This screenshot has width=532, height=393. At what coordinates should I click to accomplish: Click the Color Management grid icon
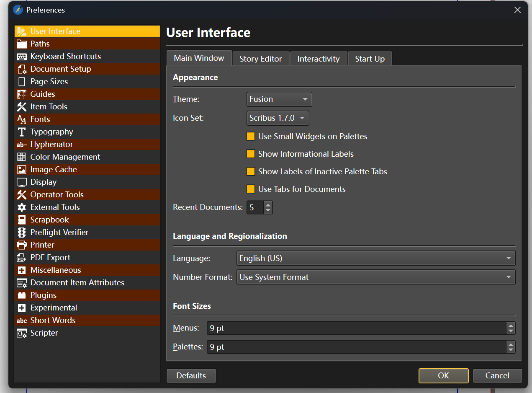(22, 157)
